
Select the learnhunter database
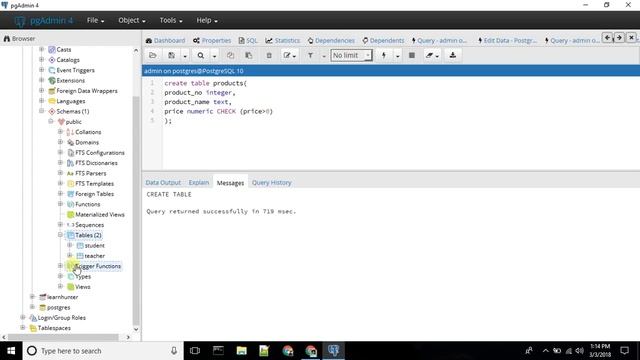(62, 297)
